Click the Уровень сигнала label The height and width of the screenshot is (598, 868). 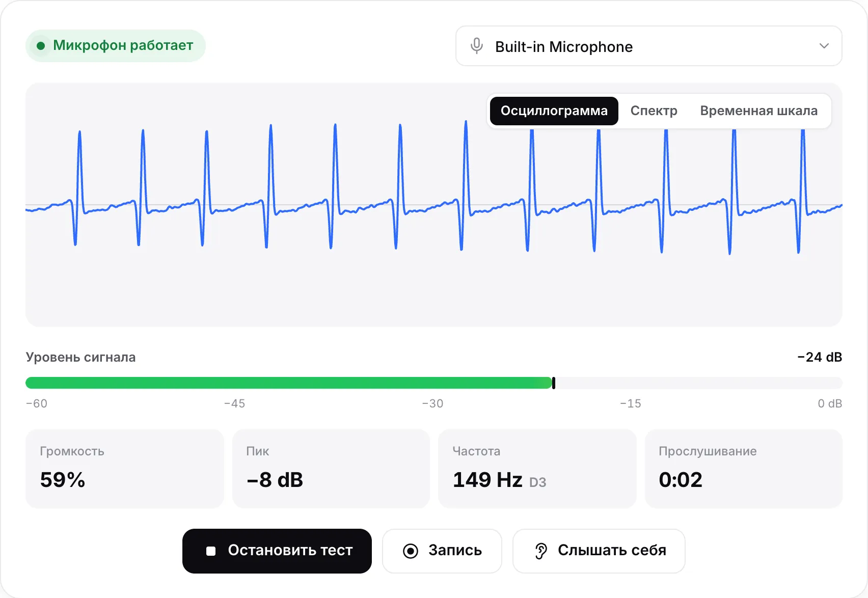[x=80, y=357]
